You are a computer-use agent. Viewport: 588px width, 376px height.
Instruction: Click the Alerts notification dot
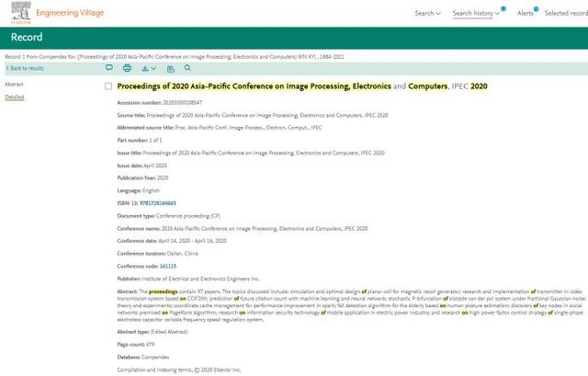tap(537, 9)
